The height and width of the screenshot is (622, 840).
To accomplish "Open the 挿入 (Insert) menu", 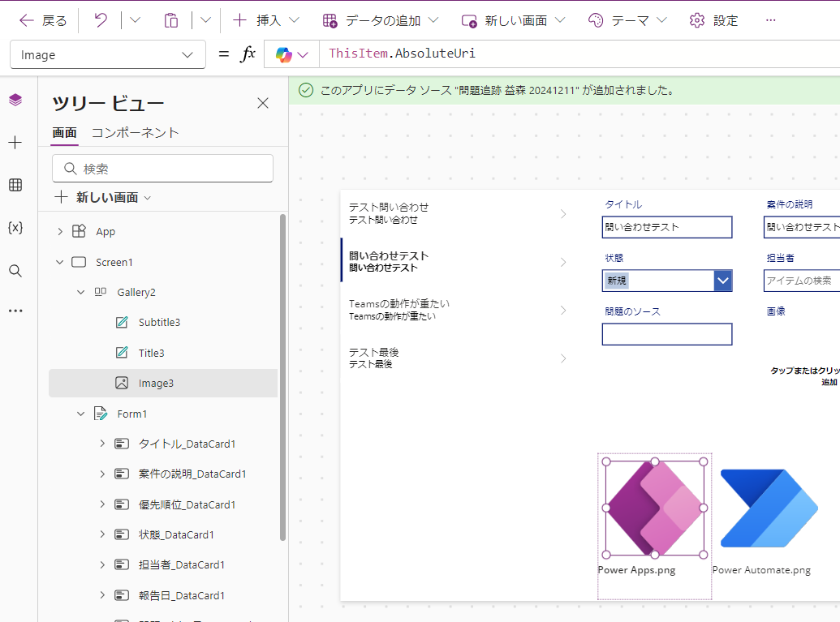I will pyautogui.click(x=265, y=21).
